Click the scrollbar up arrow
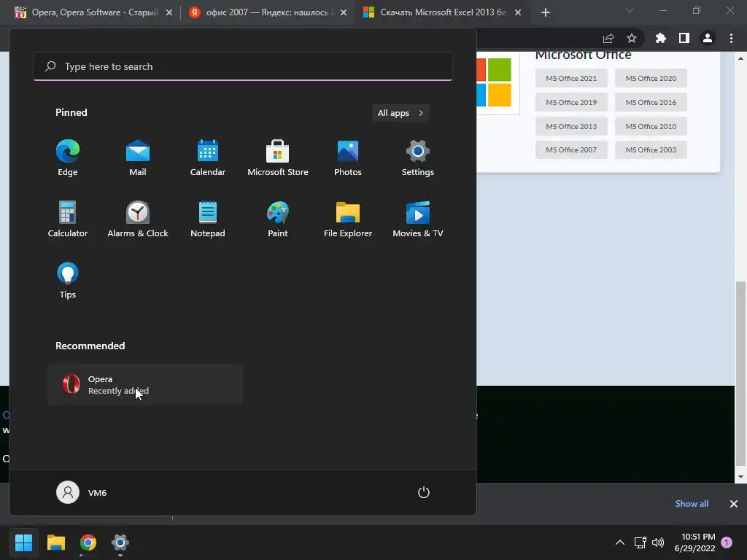The width and height of the screenshot is (747, 560). click(741, 58)
